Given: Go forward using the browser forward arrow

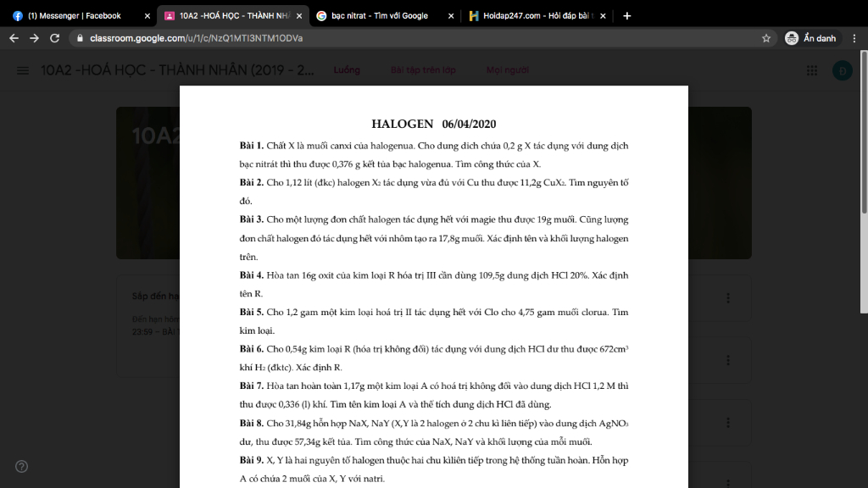Looking at the screenshot, I should coord(34,38).
